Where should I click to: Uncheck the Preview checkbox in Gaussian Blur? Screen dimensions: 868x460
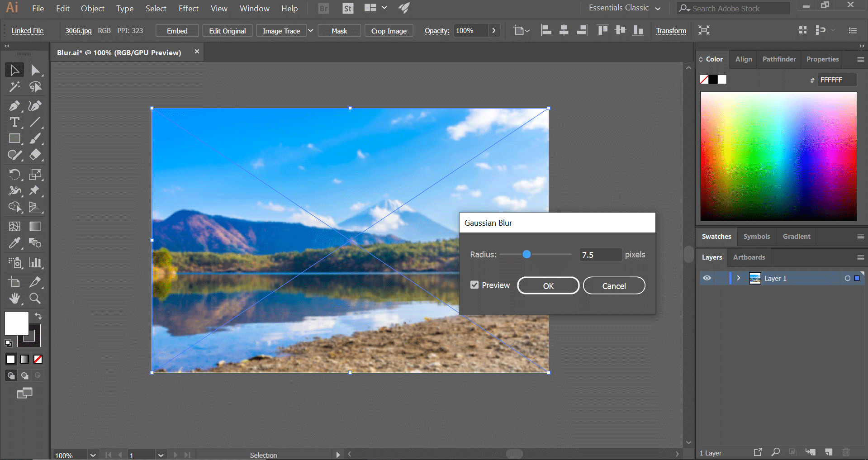[x=474, y=285]
